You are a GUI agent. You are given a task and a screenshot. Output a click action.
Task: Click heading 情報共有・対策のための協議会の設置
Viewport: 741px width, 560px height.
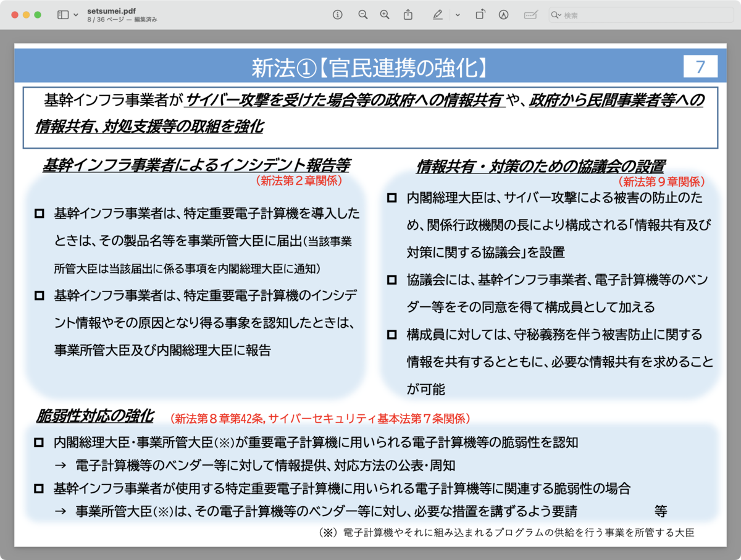pyautogui.click(x=540, y=166)
